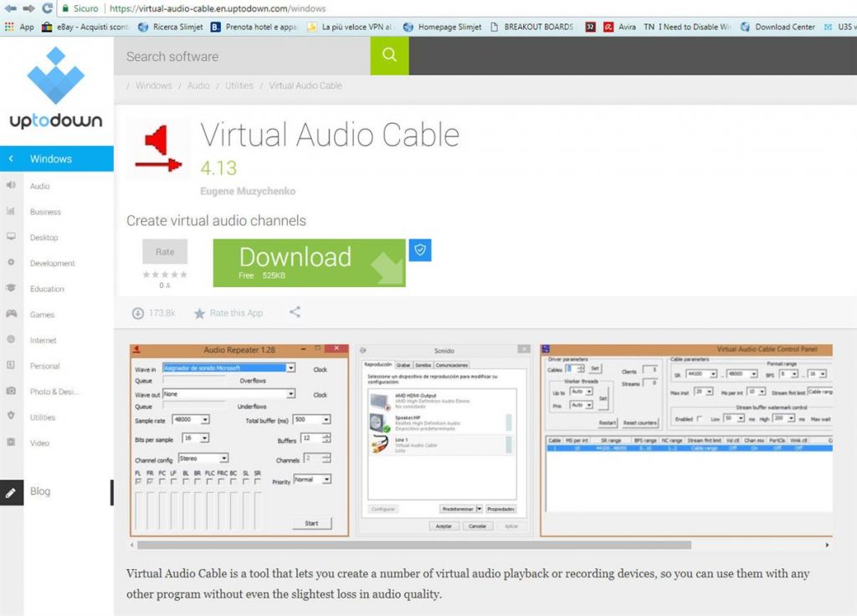Open the BREAKOUT BOARDS bookmark
This screenshot has height=616, width=857.
tap(531, 26)
